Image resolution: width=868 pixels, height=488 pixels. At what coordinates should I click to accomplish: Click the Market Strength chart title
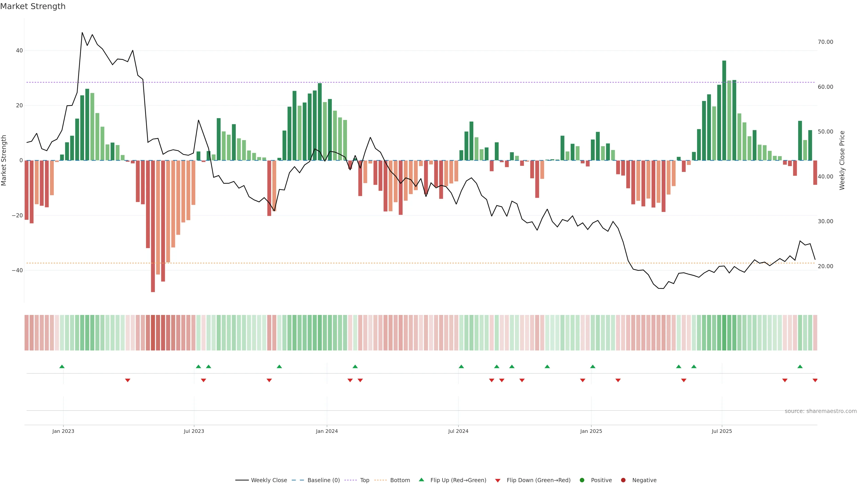[33, 6]
